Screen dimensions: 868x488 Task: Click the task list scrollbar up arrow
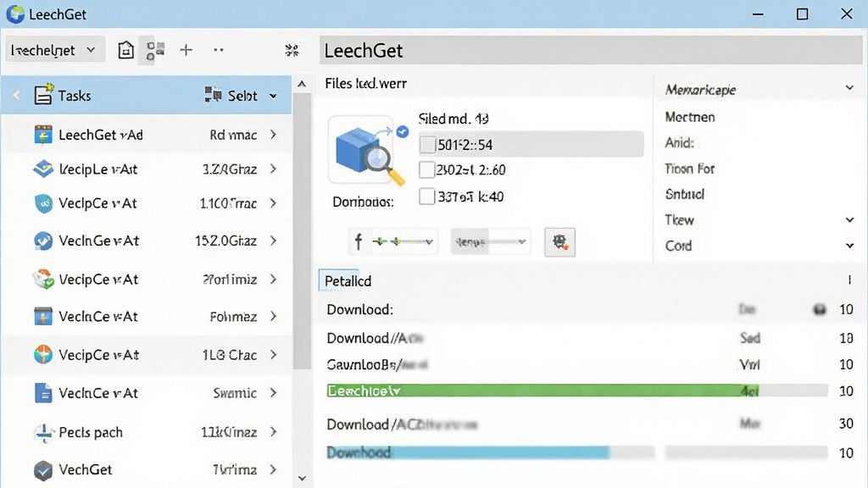click(302, 84)
